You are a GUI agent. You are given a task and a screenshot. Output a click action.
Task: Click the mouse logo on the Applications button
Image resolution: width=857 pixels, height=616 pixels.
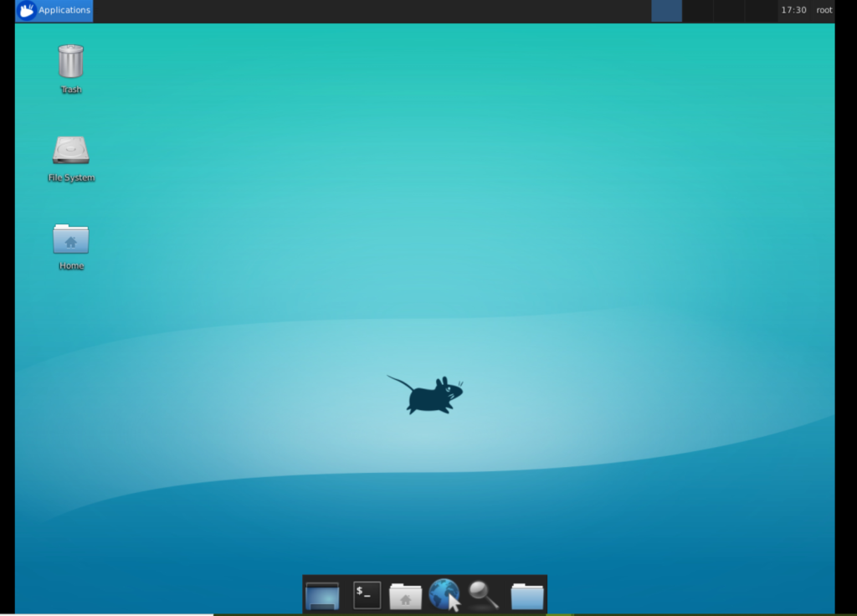point(24,10)
